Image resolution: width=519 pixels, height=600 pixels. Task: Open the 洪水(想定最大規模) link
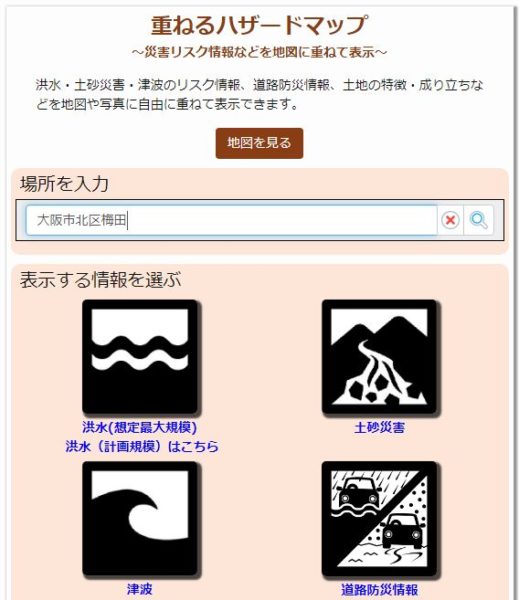(140, 427)
